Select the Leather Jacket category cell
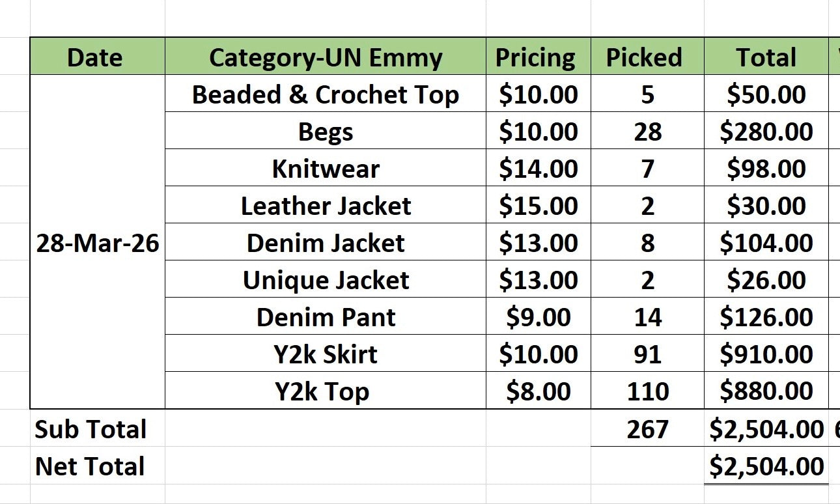Screen dimensions: 840x504 point(326,205)
